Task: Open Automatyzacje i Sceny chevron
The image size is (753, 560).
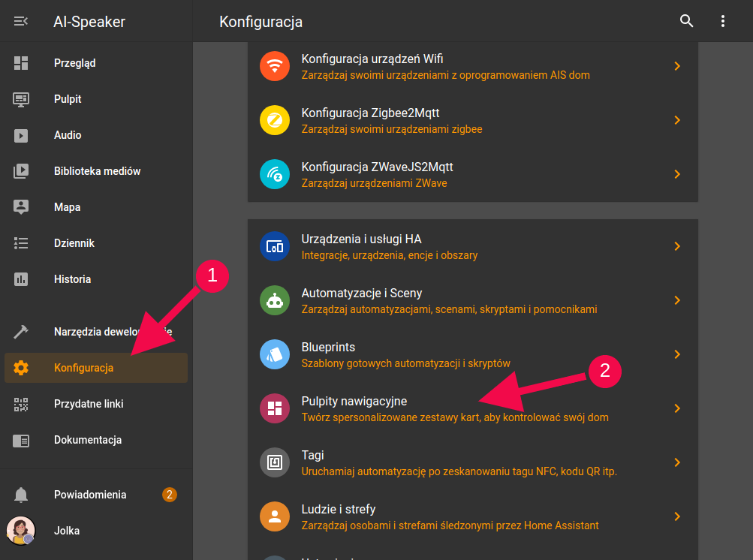Action: (677, 300)
